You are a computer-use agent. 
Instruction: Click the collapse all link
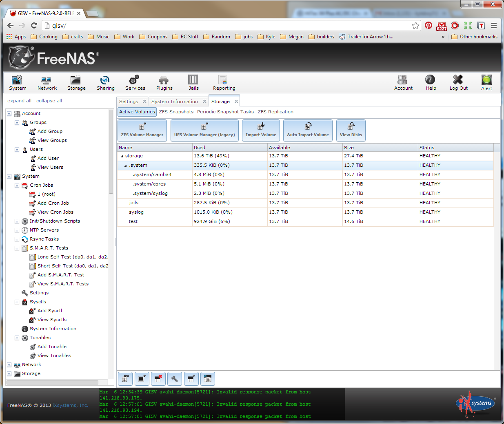pyautogui.click(x=49, y=101)
